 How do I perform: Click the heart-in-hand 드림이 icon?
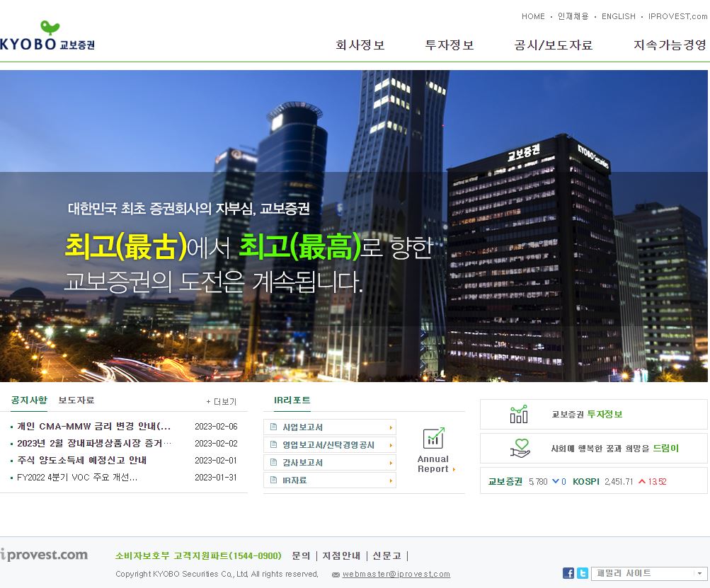click(x=520, y=448)
